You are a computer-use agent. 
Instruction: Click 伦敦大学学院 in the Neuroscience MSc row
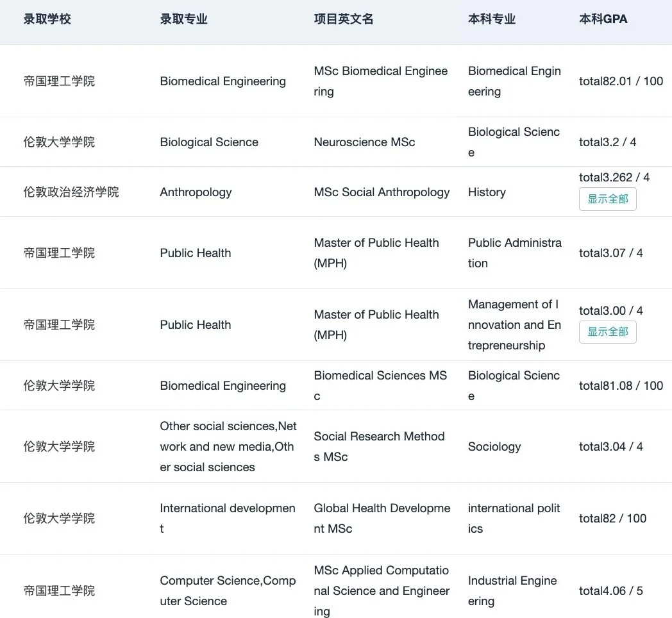click(59, 142)
